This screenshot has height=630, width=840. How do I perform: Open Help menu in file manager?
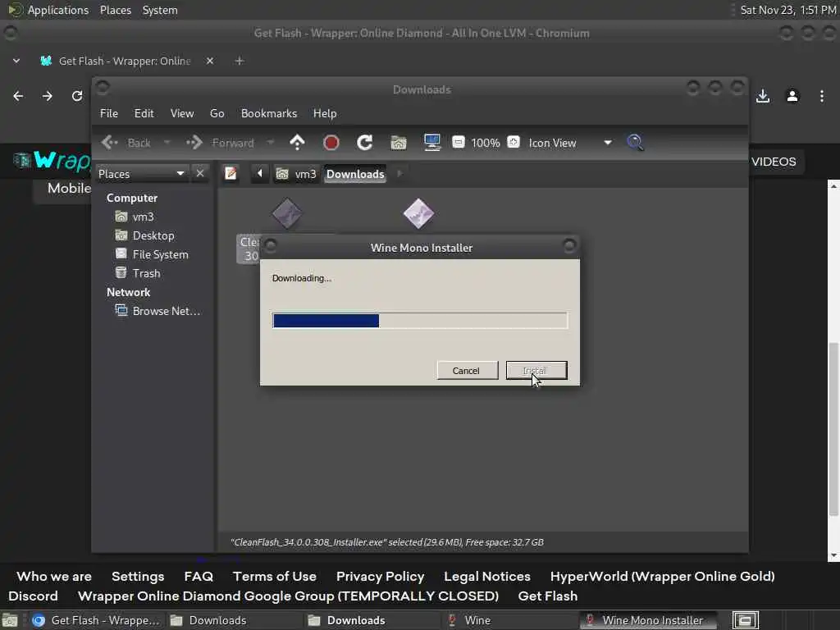pyautogui.click(x=325, y=113)
